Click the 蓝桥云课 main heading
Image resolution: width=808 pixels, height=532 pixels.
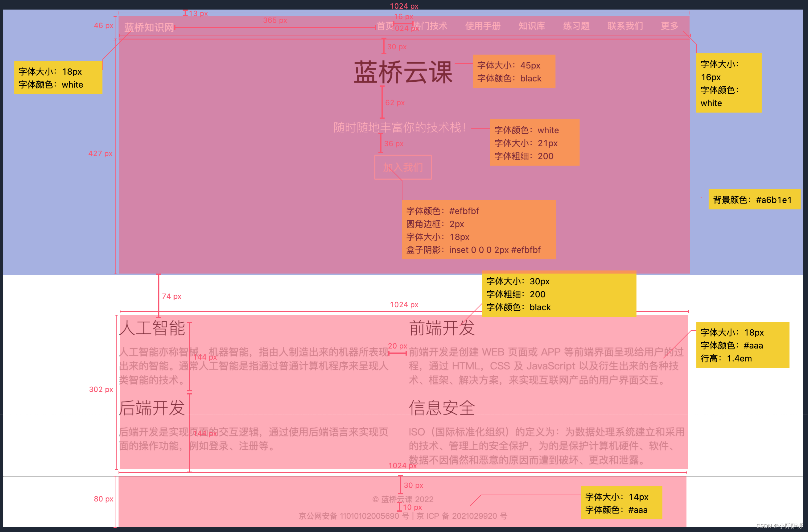tap(403, 72)
